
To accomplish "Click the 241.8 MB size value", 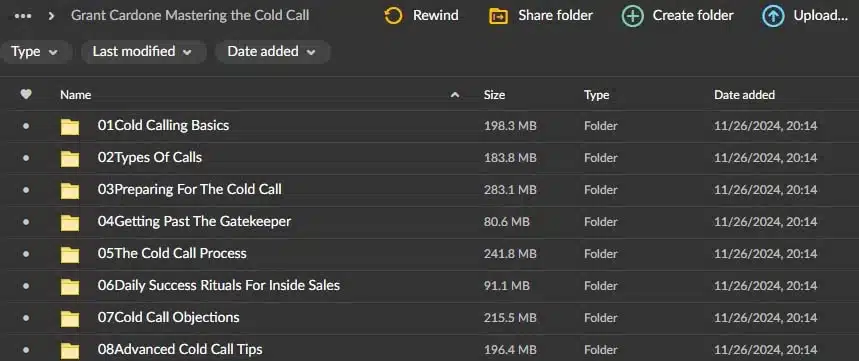I will point(510,254).
